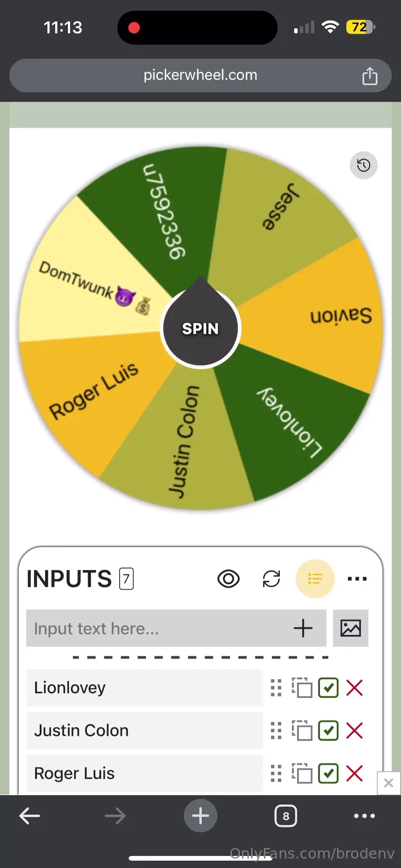
Task: Open a new browser tab
Action: 200,816
